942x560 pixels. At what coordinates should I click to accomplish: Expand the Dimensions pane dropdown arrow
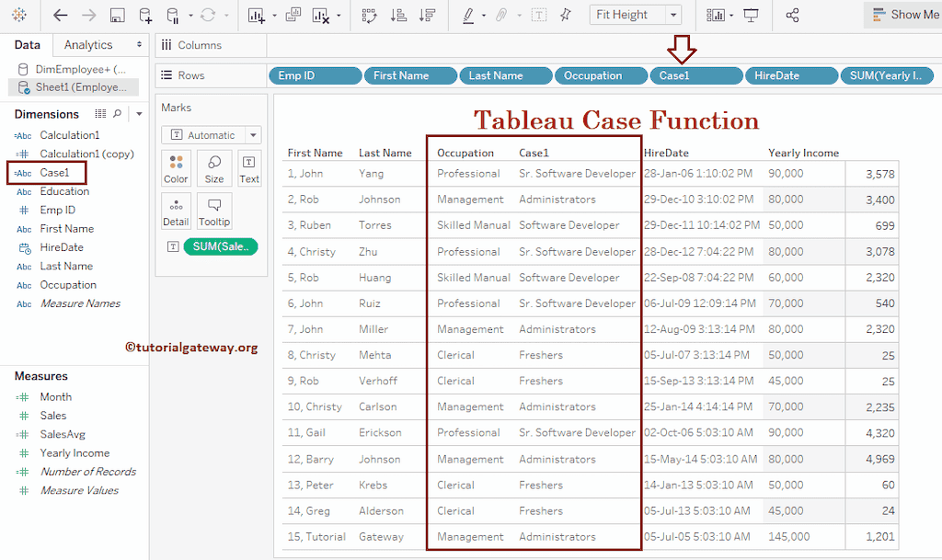[140, 114]
